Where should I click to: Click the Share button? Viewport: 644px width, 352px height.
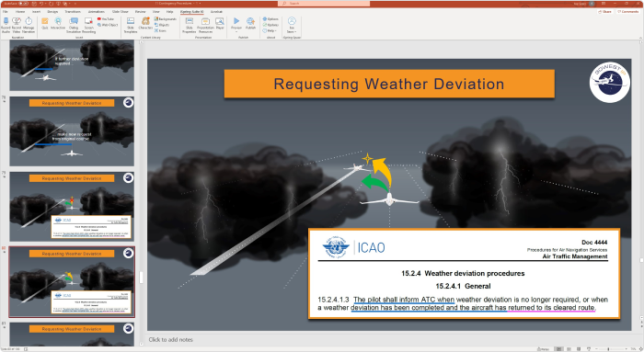605,11
